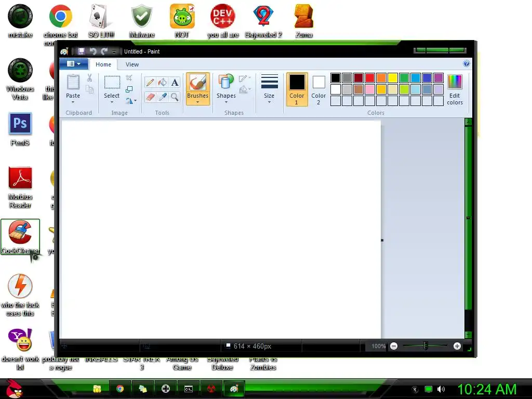Click the vertical scrollbar in Paint

(468, 218)
